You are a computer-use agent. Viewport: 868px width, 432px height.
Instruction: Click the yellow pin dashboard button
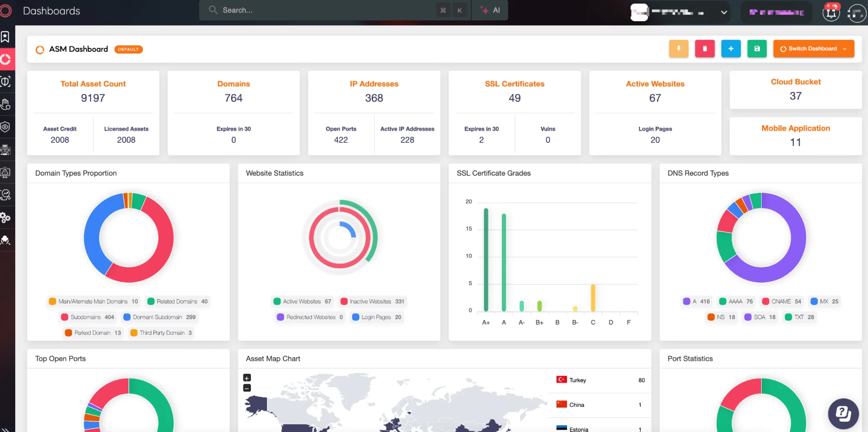[678, 49]
